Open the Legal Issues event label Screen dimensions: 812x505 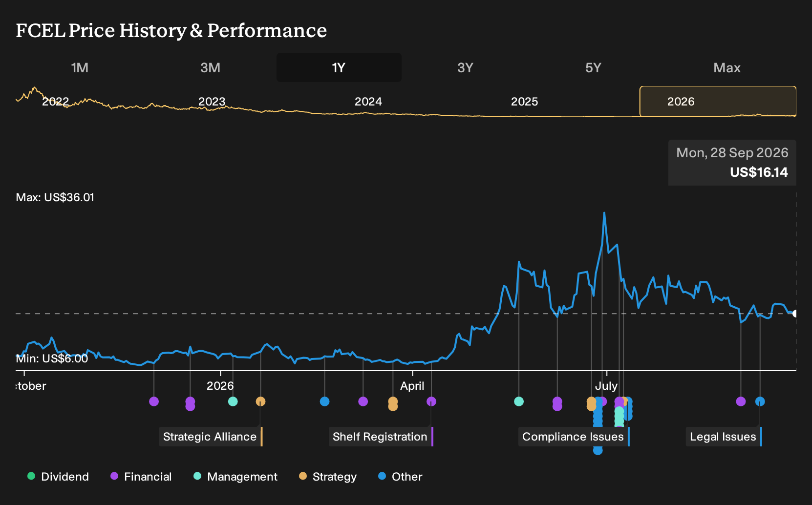pos(724,437)
